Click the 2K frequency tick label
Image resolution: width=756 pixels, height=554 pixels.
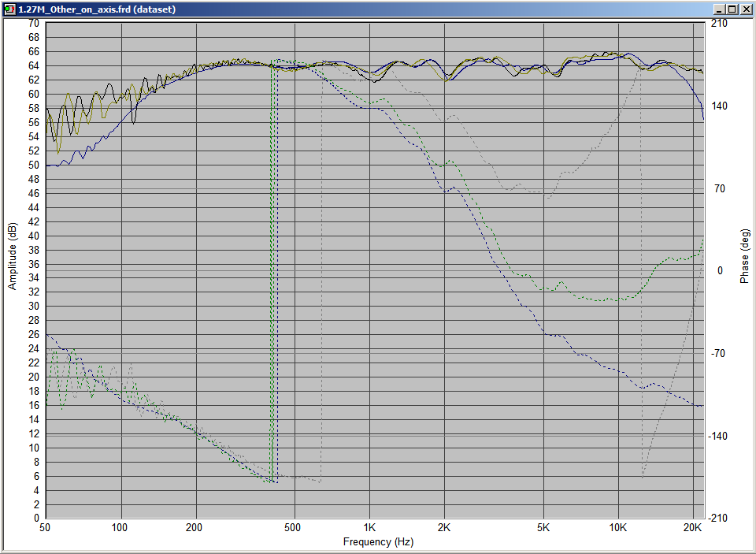click(444, 527)
